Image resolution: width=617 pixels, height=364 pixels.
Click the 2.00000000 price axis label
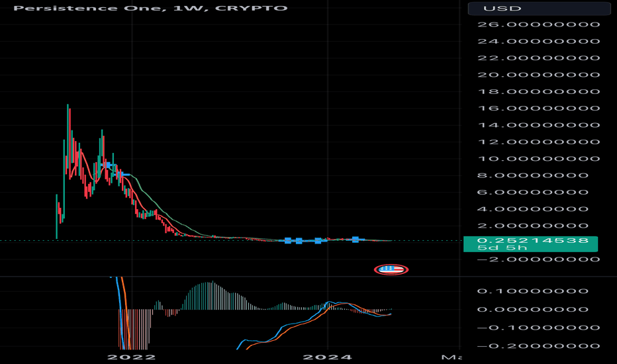pos(533,226)
